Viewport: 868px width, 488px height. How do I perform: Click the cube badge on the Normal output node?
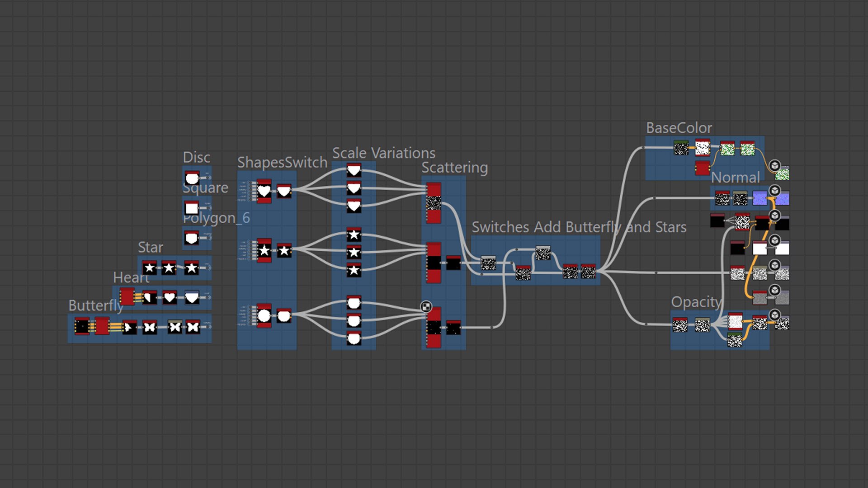774,190
